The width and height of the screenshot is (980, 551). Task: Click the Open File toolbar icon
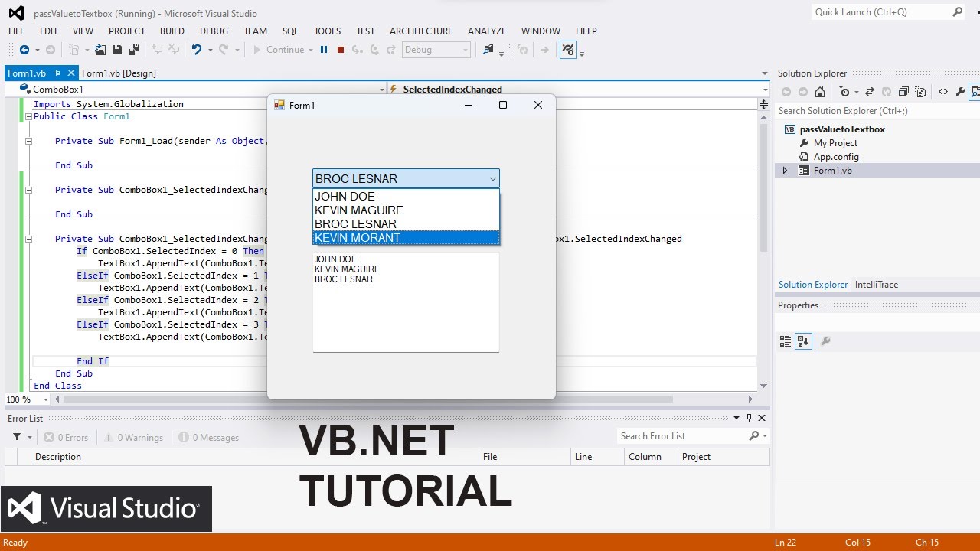tap(100, 50)
